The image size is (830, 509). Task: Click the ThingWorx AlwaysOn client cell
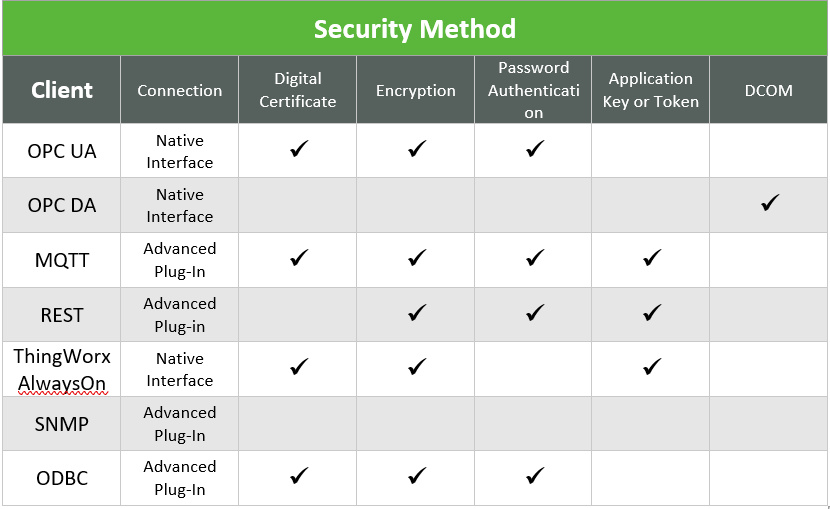click(x=61, y=369)
